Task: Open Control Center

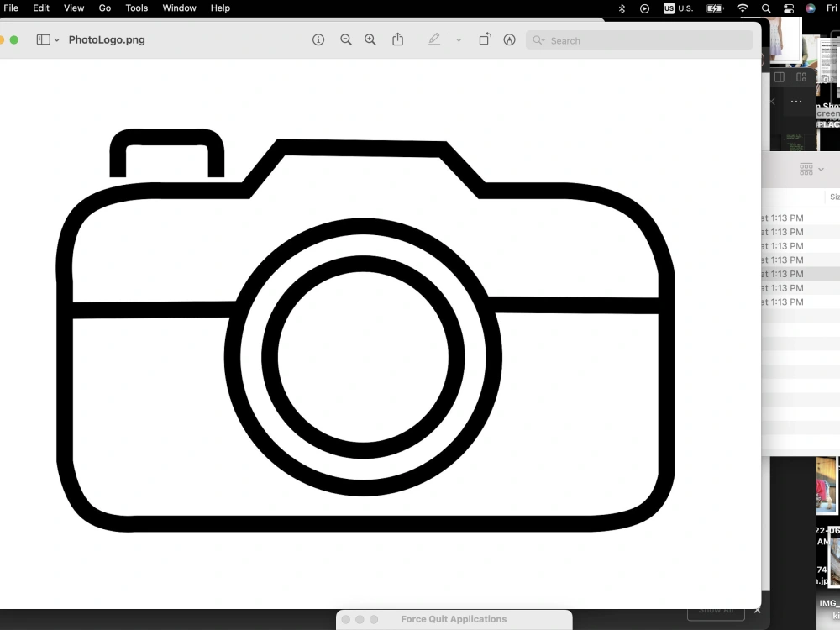Action: 789,8
